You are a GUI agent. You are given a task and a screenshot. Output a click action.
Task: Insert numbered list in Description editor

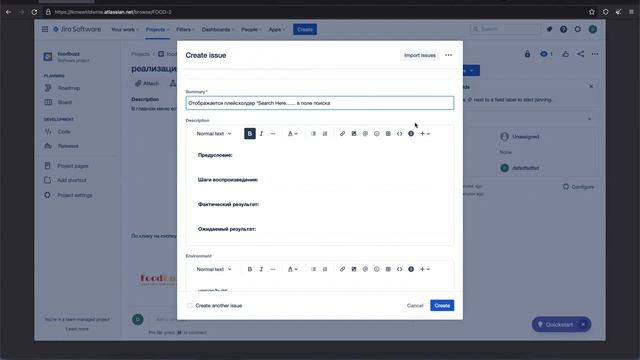[x=325, y=133]
